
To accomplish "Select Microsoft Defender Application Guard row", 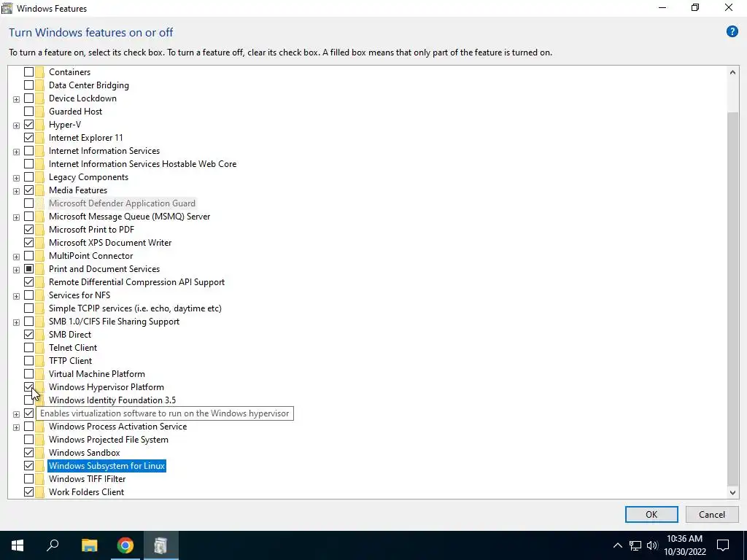I will pyautogui.click(x=122, y=203).
